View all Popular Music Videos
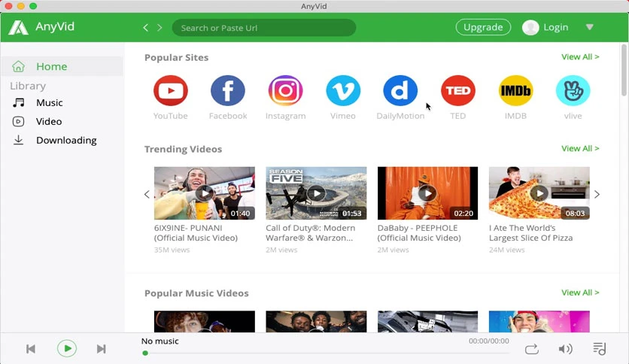 (x=580, y=293)
